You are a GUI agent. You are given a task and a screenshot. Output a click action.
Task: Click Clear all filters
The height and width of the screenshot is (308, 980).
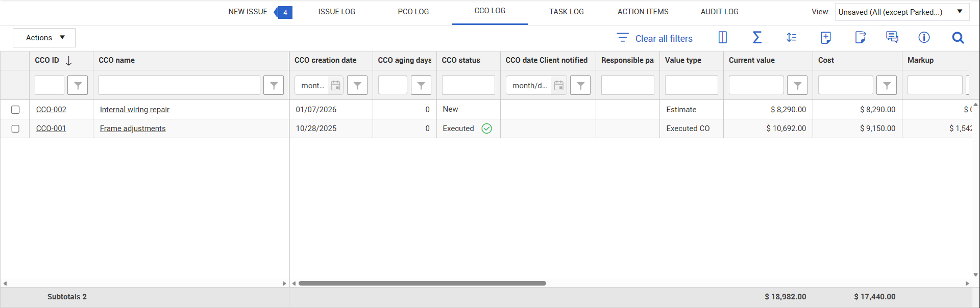[655, 38]
